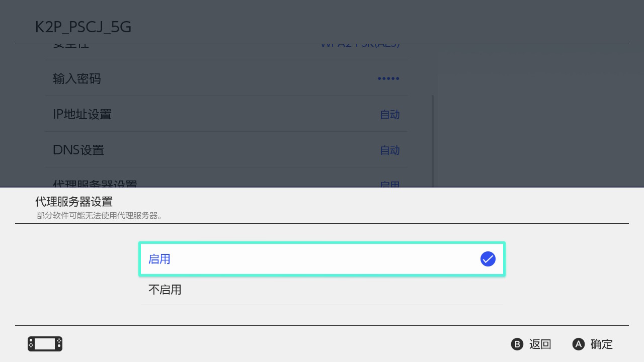Click the settings list vertical scrollbar
Viewport: 644px width, 362px height.
[433, 141]
